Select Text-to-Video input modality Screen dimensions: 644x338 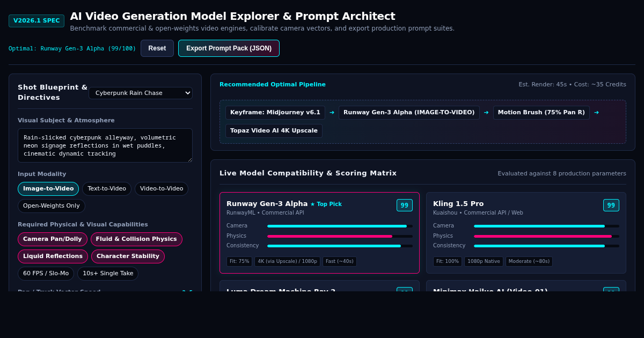(x=107, y=189)
